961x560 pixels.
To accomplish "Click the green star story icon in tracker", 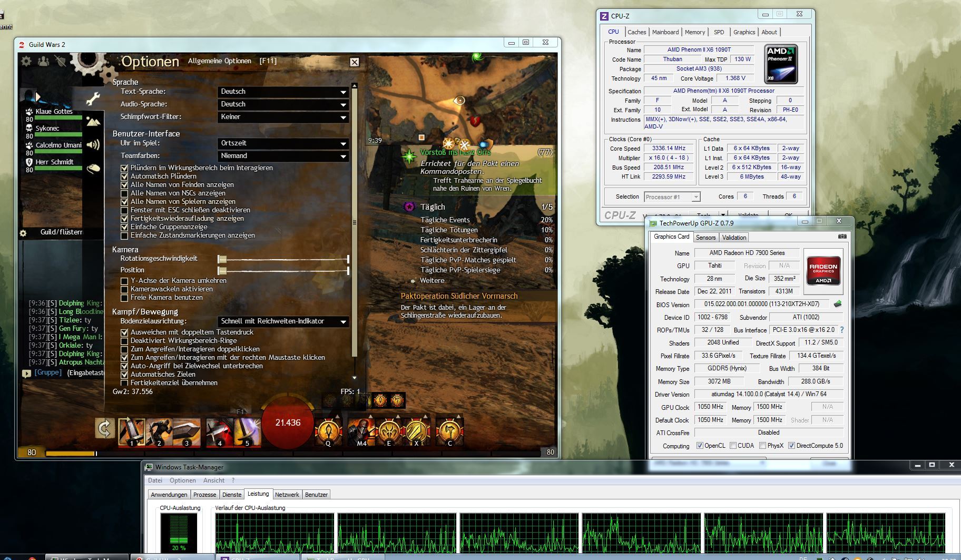I will [x=409, y=156].
